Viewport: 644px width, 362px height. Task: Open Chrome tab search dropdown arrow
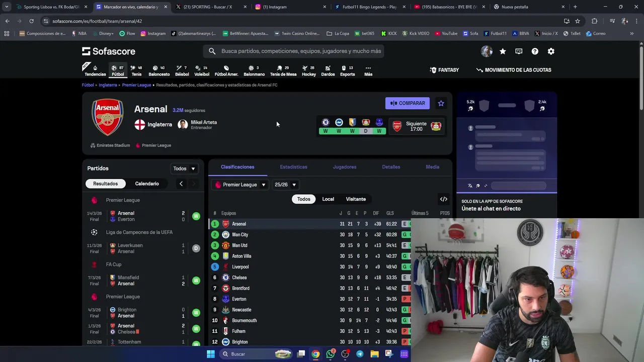[x=7, y=7]
